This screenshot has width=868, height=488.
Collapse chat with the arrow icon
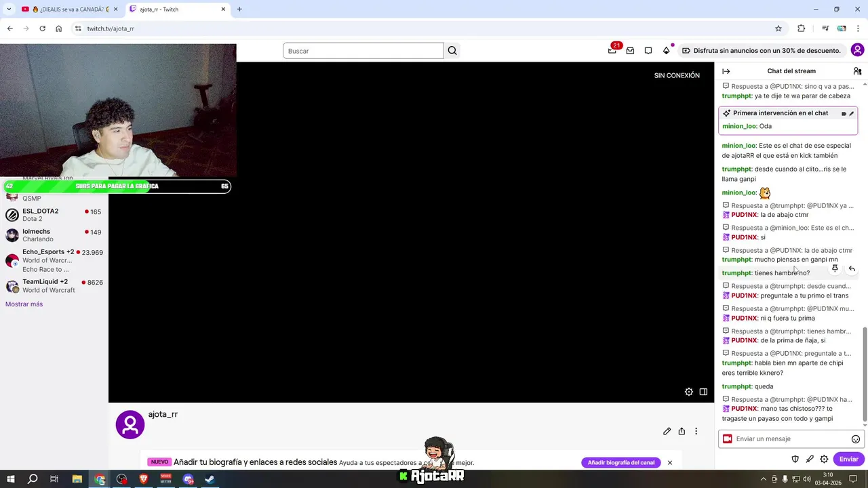[726, 71]
